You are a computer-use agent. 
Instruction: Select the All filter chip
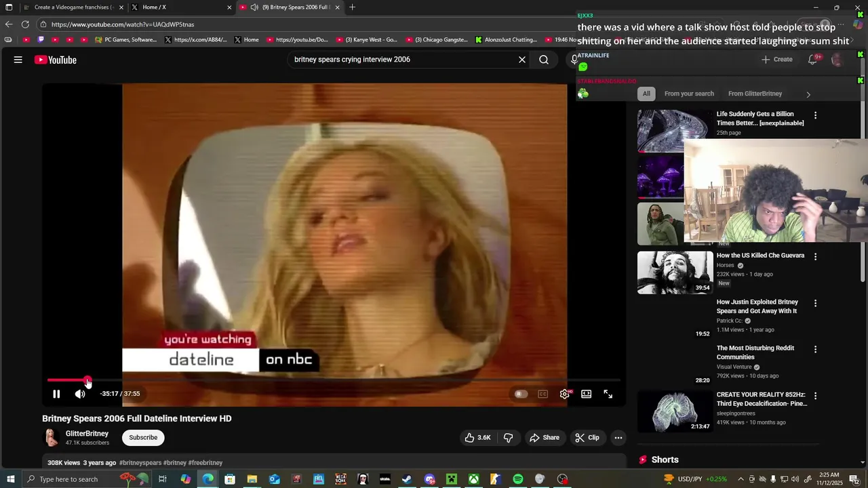(x=646, y=94)
